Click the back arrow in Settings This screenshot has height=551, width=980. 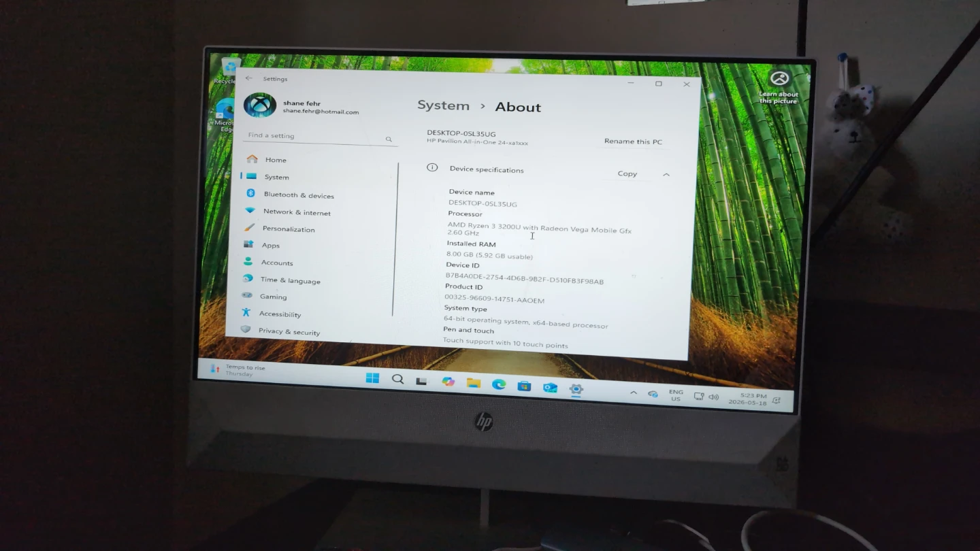248,78
